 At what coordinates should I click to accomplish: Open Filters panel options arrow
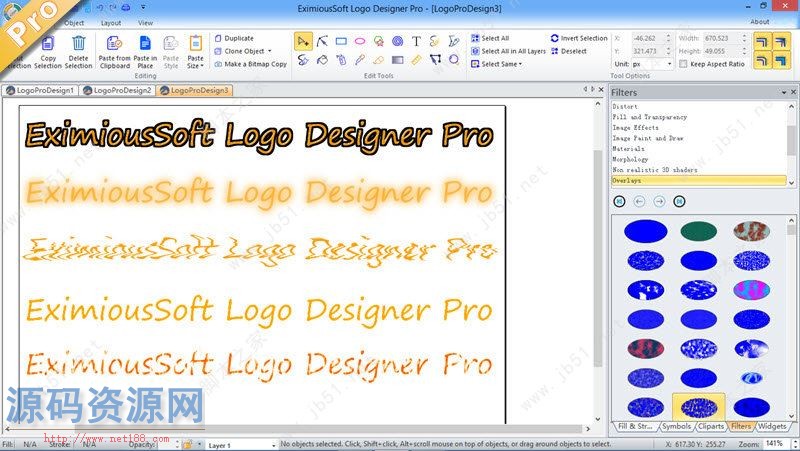point(784,92)
